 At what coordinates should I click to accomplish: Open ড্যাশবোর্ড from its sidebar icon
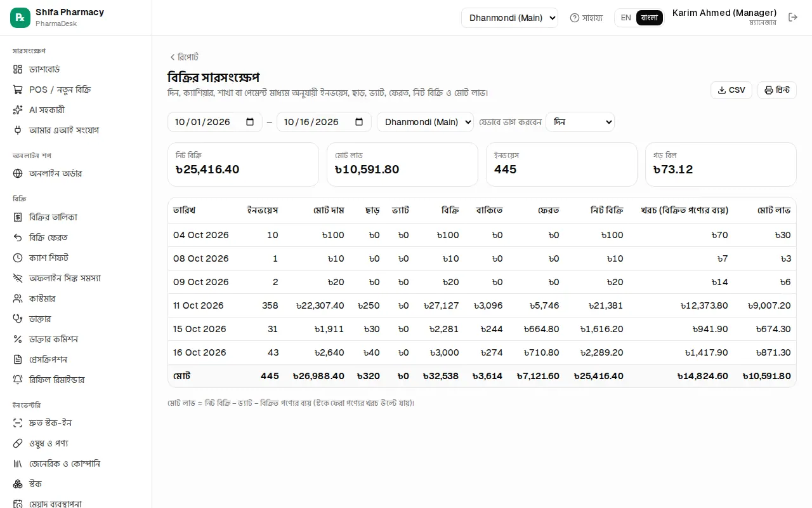pos(18,69)
